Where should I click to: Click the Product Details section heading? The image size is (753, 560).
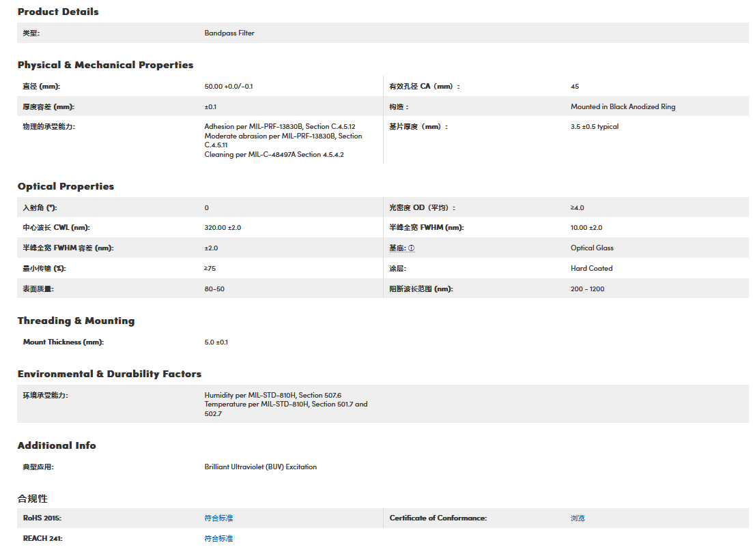58,12
